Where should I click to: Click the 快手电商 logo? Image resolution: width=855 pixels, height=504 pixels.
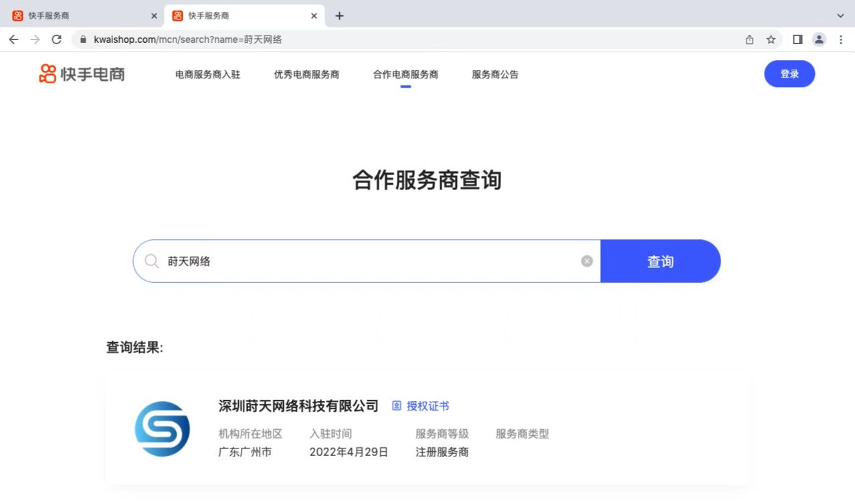82,74
